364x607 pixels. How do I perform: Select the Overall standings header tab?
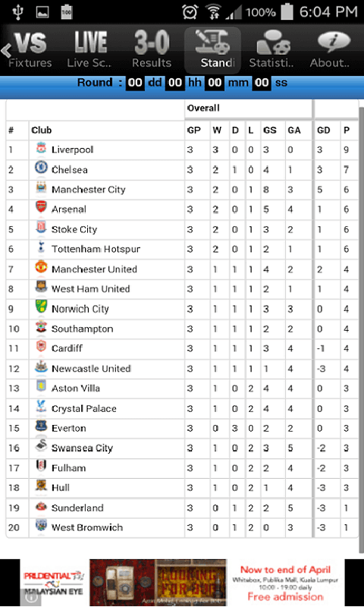pos(249,109)
